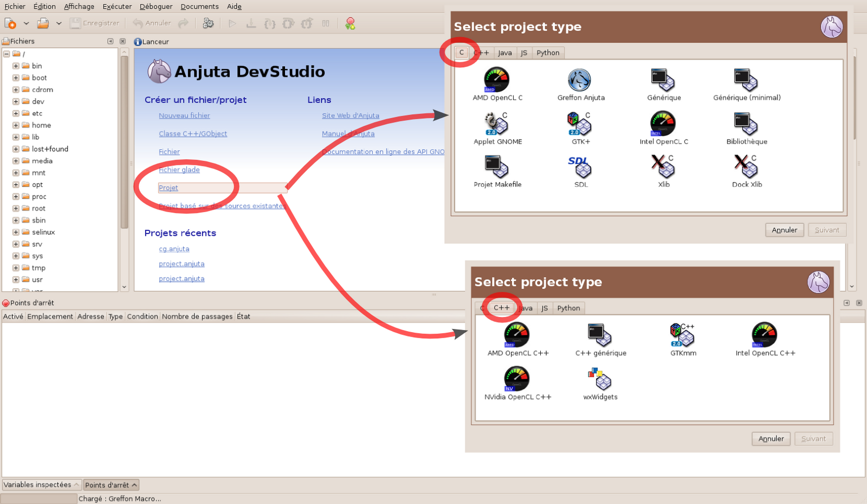
Task: Collapse the root / folder in file tree
Action: (x=7, y=54)
